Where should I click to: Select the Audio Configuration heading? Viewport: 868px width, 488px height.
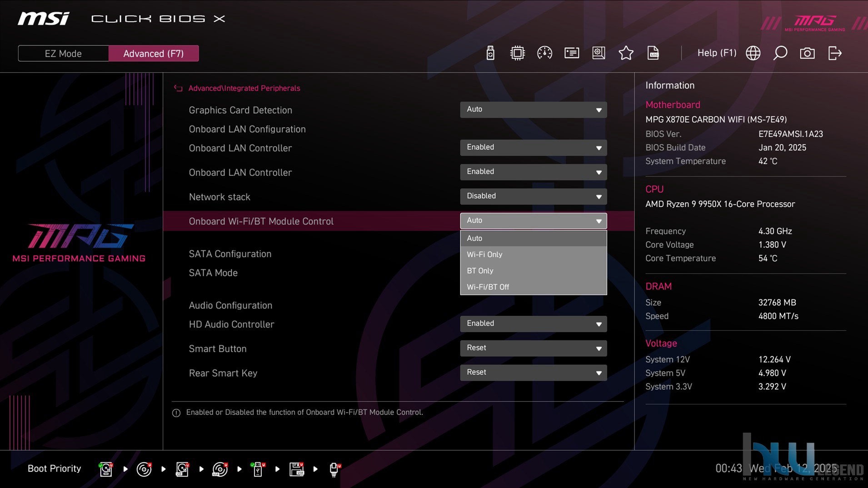coord(230,305)
